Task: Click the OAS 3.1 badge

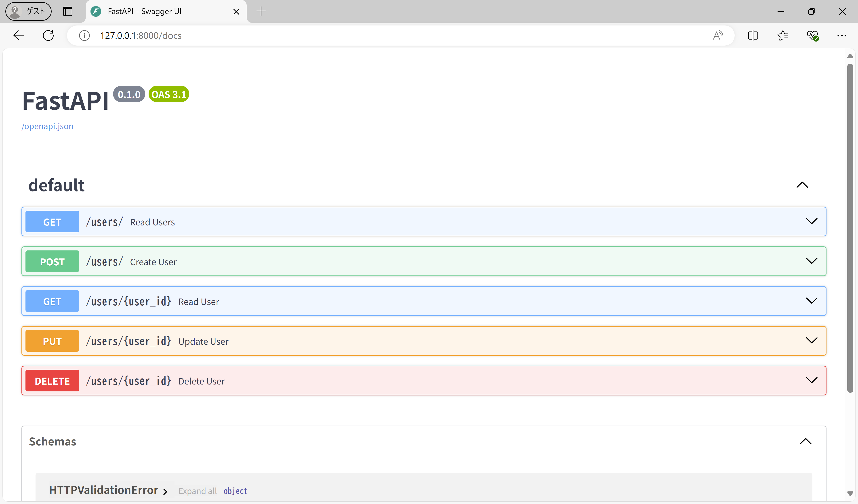Action: (x=169, y=94)
